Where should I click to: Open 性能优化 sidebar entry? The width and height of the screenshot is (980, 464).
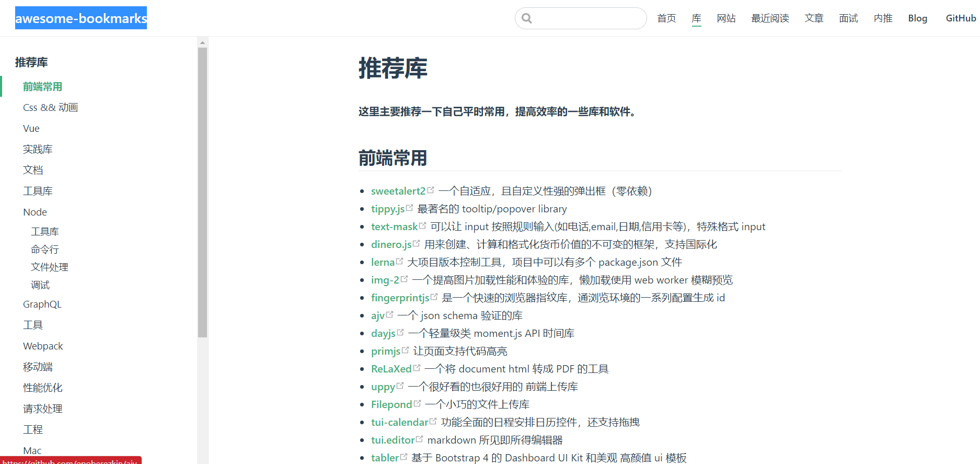[43, 388]
